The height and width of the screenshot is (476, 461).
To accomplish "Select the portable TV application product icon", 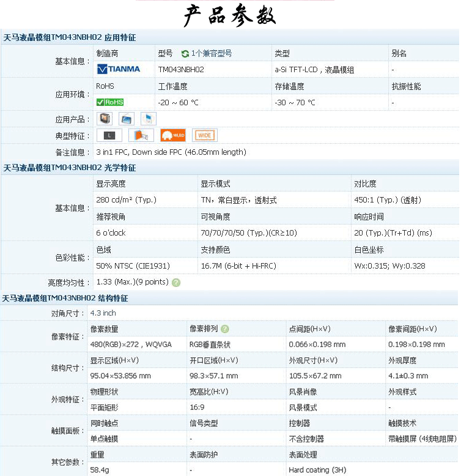I will coord(105,119).
